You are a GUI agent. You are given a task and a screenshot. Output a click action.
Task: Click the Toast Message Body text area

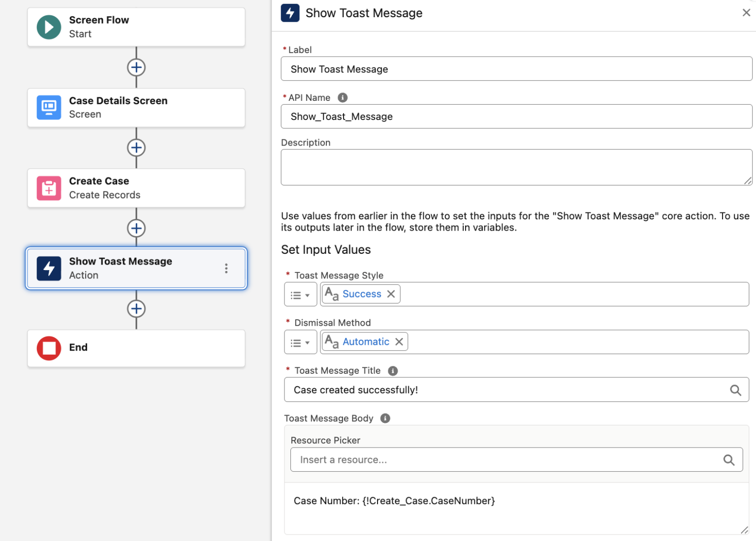click(516, 509)
